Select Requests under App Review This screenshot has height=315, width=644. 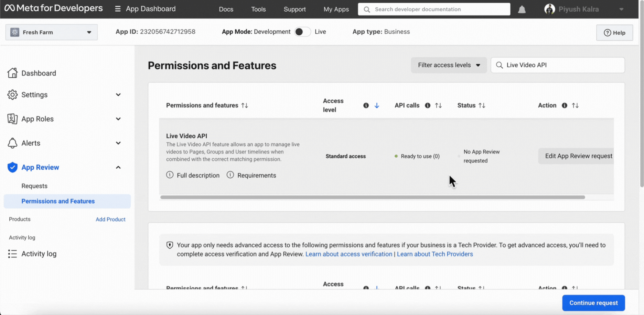point(34,186)
